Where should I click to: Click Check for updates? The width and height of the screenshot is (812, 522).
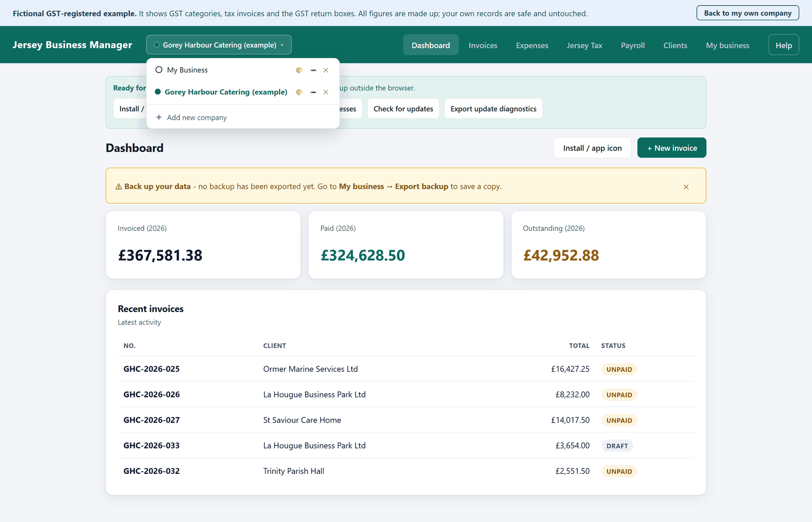tap(403, 109)
